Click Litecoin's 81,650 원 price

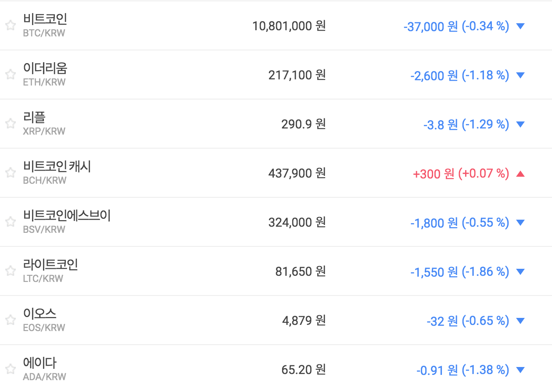click(300, 271)
